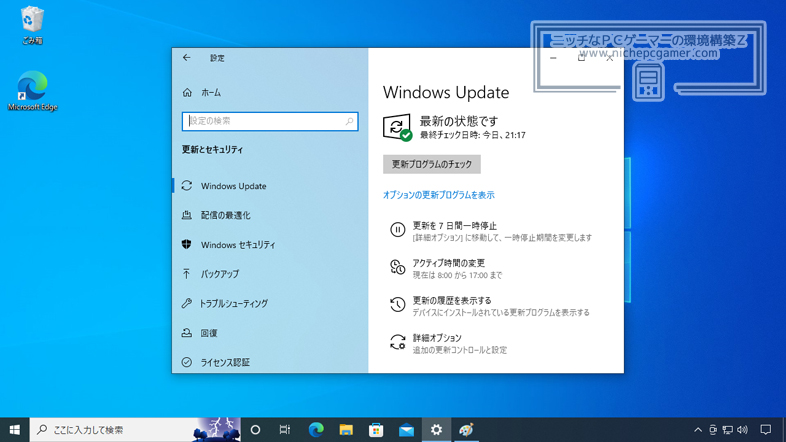Viewport: 786px width, 442px height.
Task: Open Microsoft Store from the taskbar
Action: coord(376,430)
